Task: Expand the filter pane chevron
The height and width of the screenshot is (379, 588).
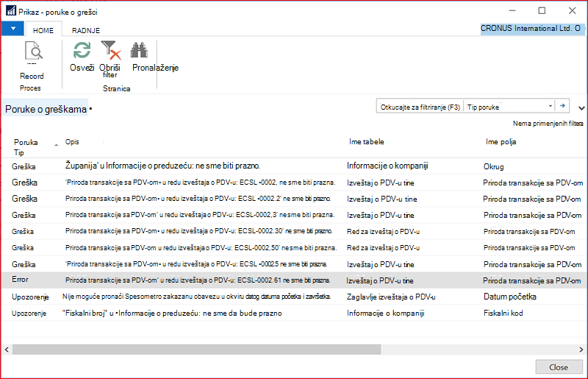Action: (581, 108)
